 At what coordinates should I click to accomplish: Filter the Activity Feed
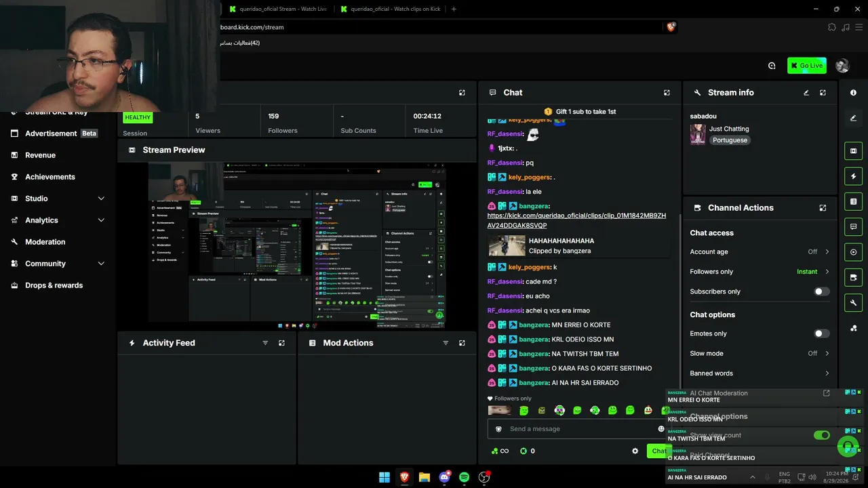point(265,343)
